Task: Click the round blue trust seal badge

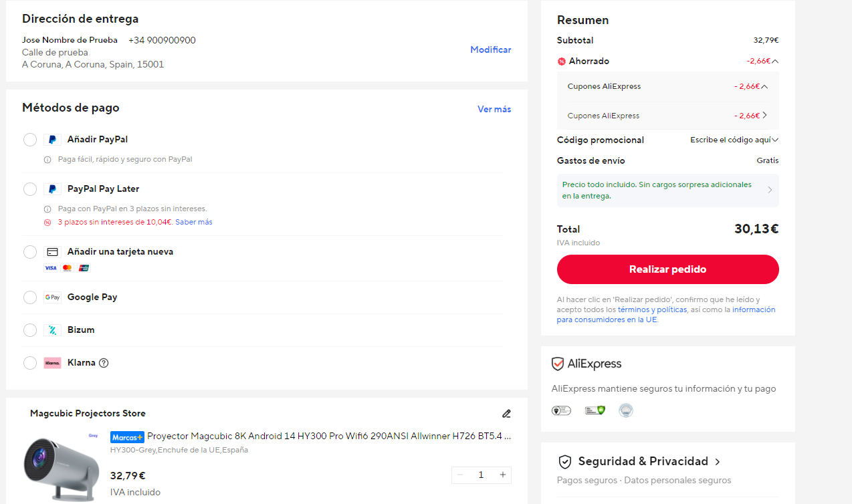Action: point(625,410)
